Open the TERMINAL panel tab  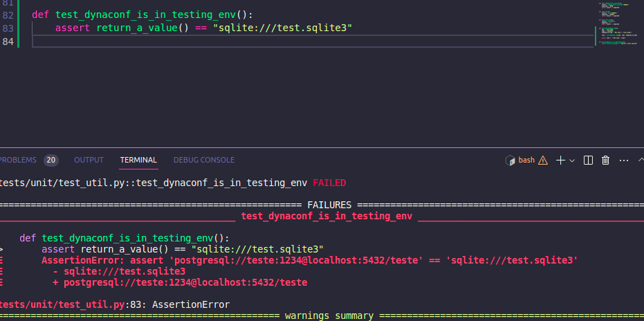[138, 160]
